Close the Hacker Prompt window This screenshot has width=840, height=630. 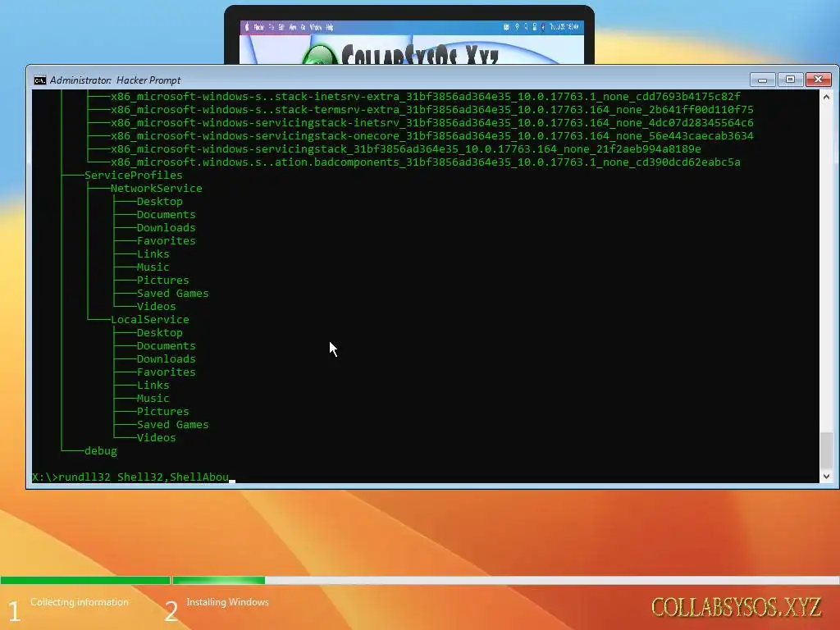coord(818,80)
